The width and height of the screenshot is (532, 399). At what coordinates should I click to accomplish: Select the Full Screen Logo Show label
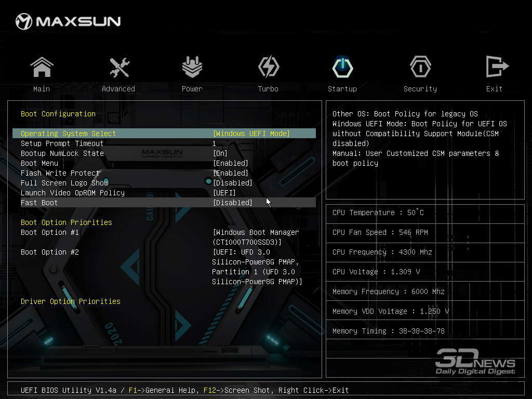coord(64,183)
